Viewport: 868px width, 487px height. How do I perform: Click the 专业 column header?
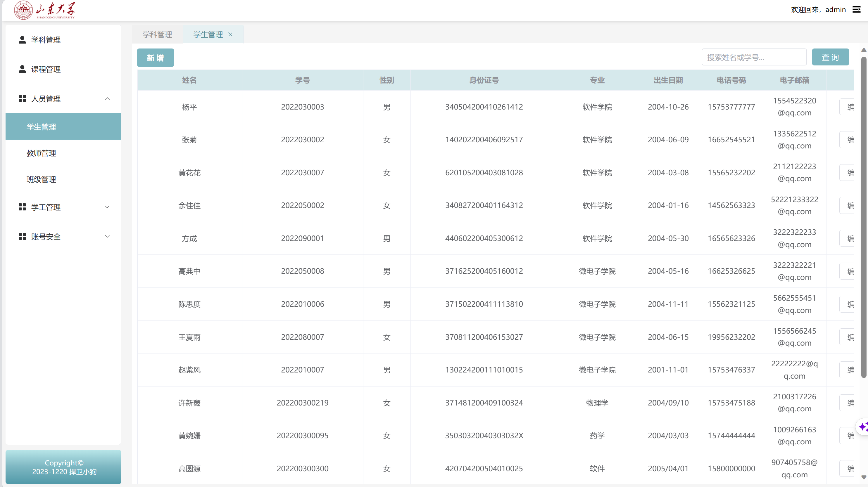coord(597,80)
